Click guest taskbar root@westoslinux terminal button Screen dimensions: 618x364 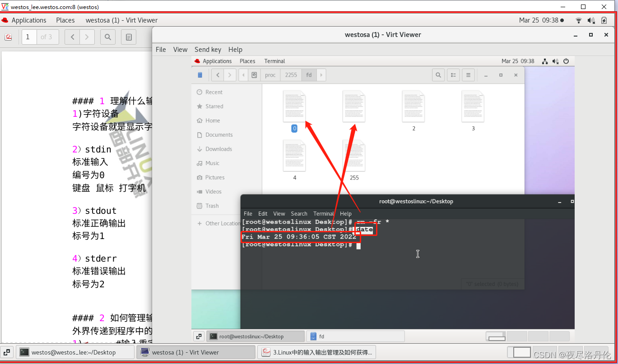(x=256, y=336)
